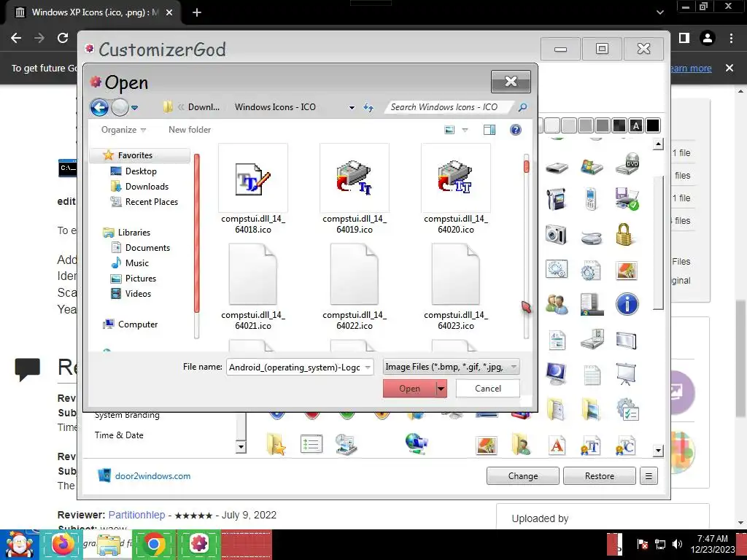Click the New folder button
The width and height of the screenshot is (747, 560).
pyautogui.click(x=190, y=130)
